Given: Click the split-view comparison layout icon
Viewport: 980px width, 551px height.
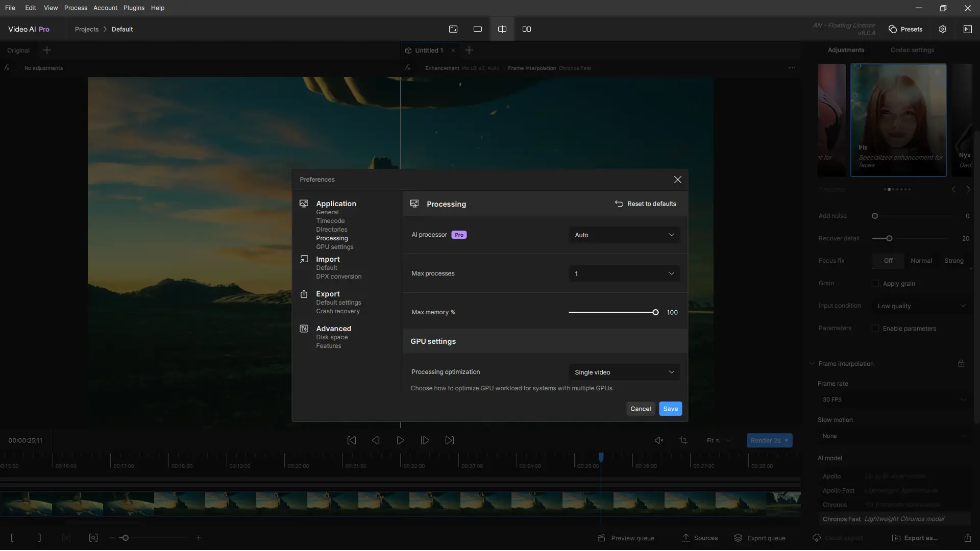Looking at the screenshot, I should coord(502,29).
